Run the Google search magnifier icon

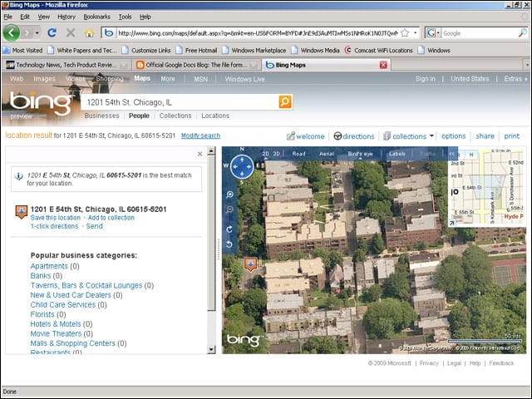point(523,33)
